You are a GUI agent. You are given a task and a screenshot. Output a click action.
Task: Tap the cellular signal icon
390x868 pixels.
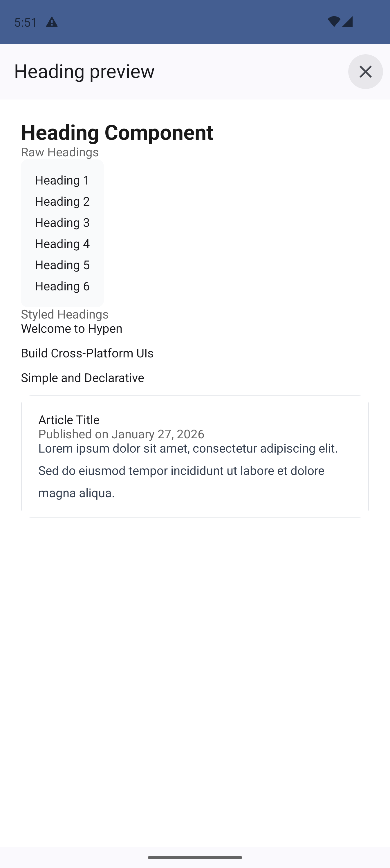pos(347,21)
